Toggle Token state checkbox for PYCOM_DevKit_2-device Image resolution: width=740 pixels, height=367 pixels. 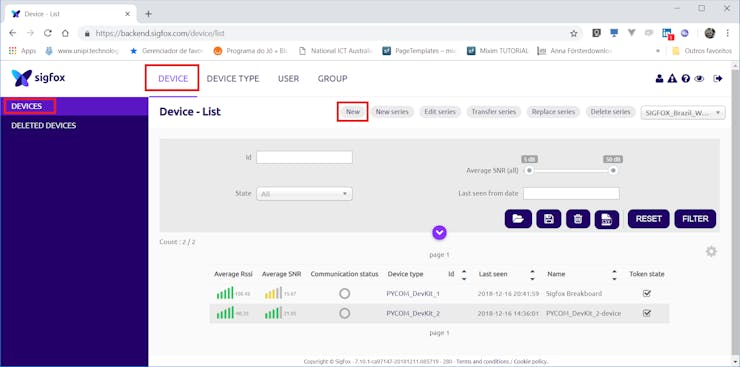pyautogui.click(x=647, y=313)
